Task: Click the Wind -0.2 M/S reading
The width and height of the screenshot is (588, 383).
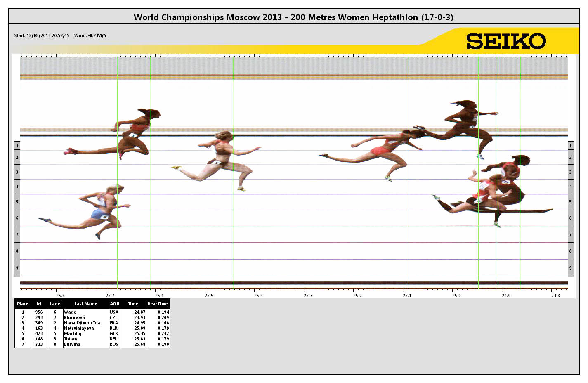Action: 90,35
